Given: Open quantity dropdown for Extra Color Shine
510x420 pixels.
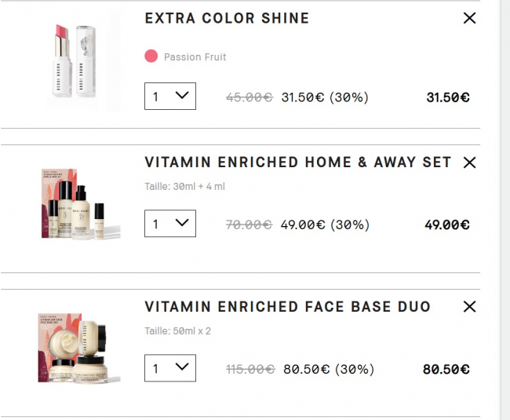Looking at the screenshot, I should 170,97.
